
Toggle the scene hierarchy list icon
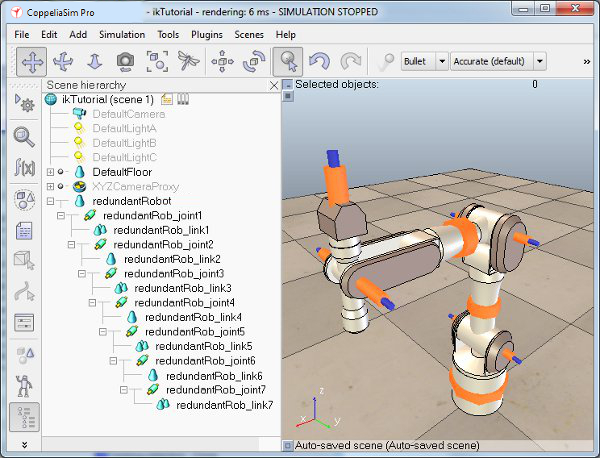pyautogui.click(x=24, y=417)
